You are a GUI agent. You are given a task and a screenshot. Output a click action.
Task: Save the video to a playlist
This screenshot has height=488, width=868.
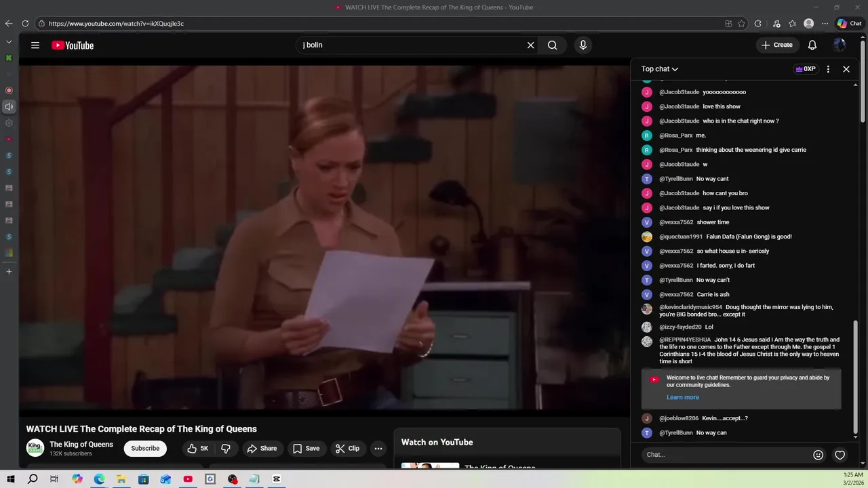[x=306, y=448]
